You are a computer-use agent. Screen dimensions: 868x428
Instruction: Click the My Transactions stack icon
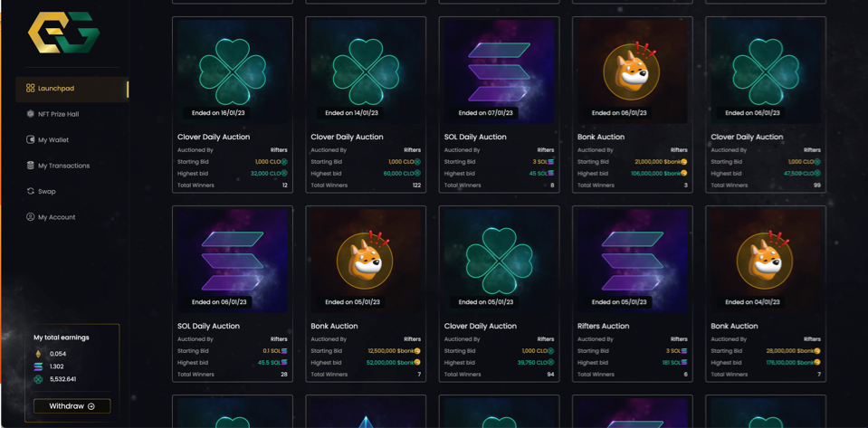[30, 166]
